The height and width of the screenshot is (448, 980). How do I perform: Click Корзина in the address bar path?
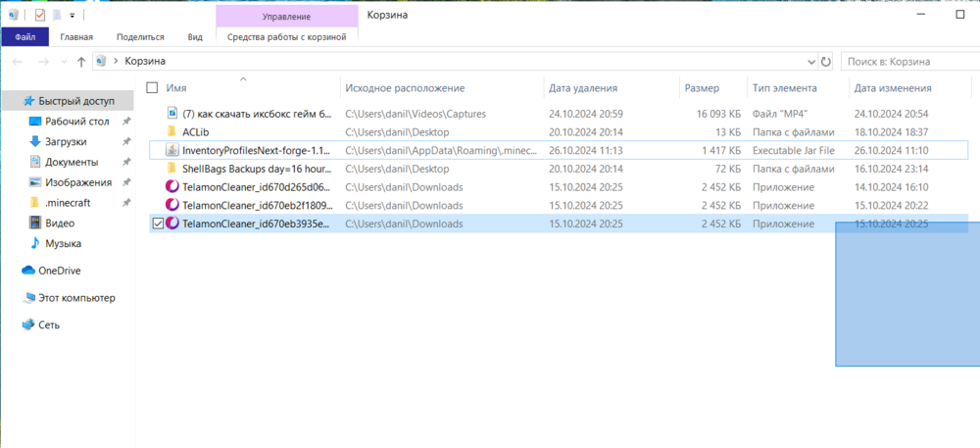point(145,61)
